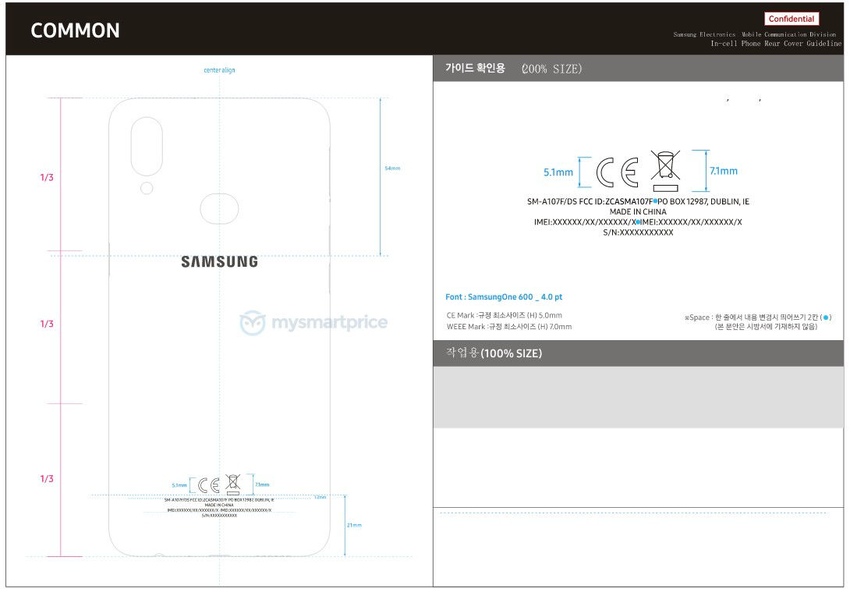Image resolution: width=850 pixels, height=589 pixels.
Task: Select the COMMON header title
Action: (75, 31)
